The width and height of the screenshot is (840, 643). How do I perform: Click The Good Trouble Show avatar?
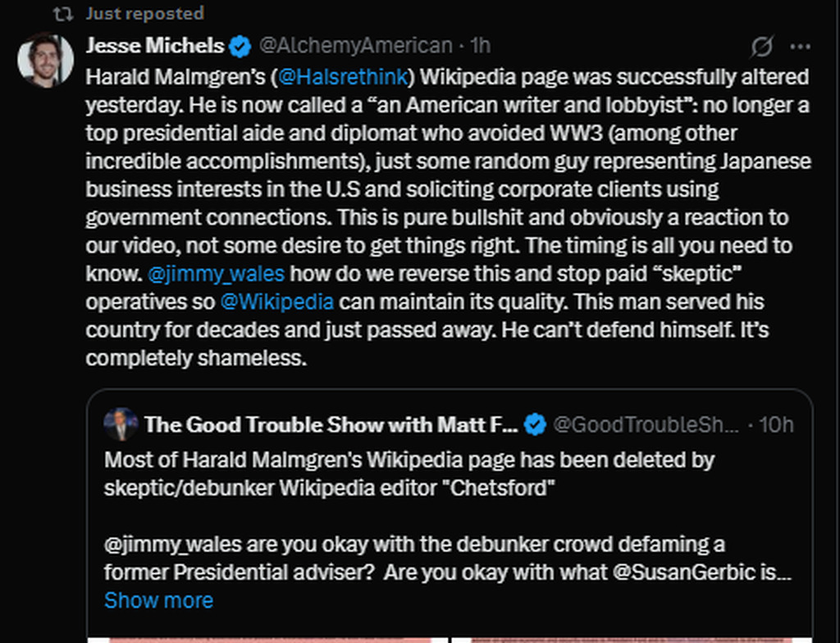121,424
